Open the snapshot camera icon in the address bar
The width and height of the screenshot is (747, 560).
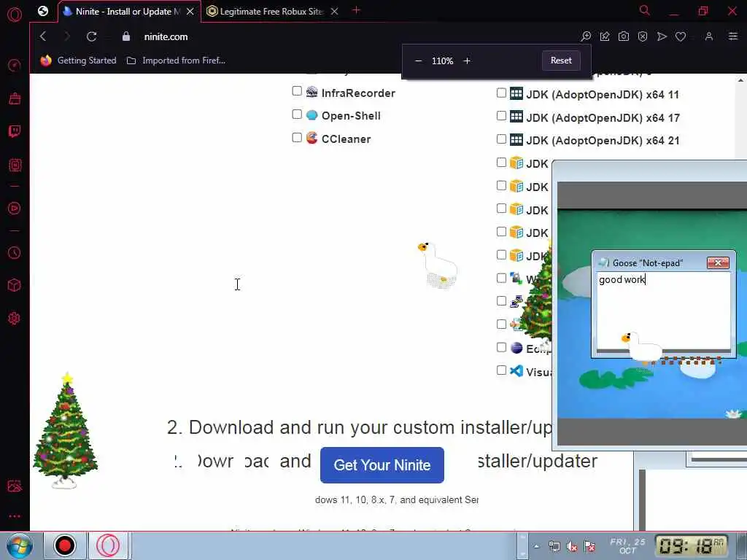pyautogui.click(x=624, y=36)
